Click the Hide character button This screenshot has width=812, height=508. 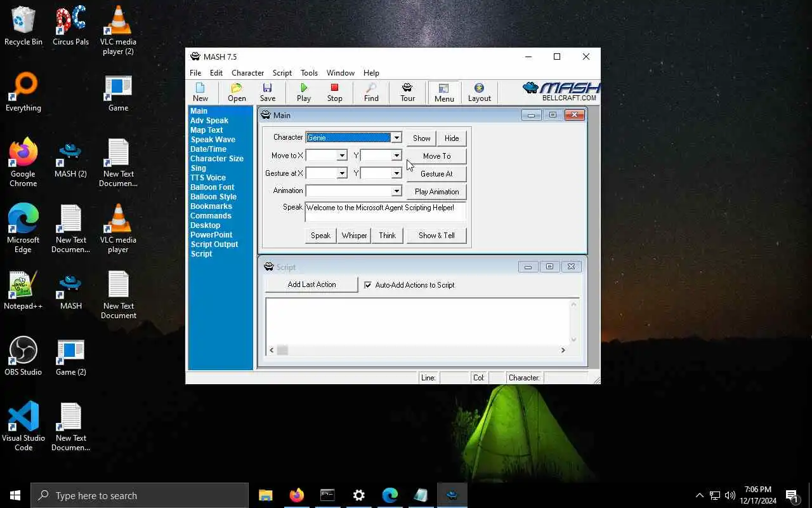[452, 138]
